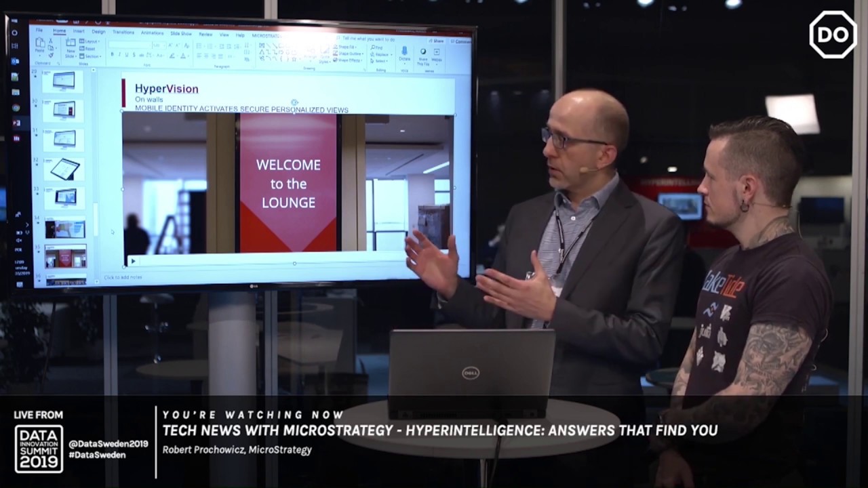
Task: Toggle underline text formatting
Action: pyautogui.click(x=127, y=55)
